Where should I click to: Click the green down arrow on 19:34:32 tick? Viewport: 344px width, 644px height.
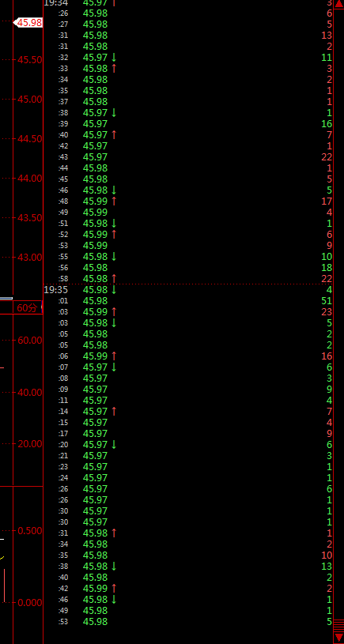114,58
